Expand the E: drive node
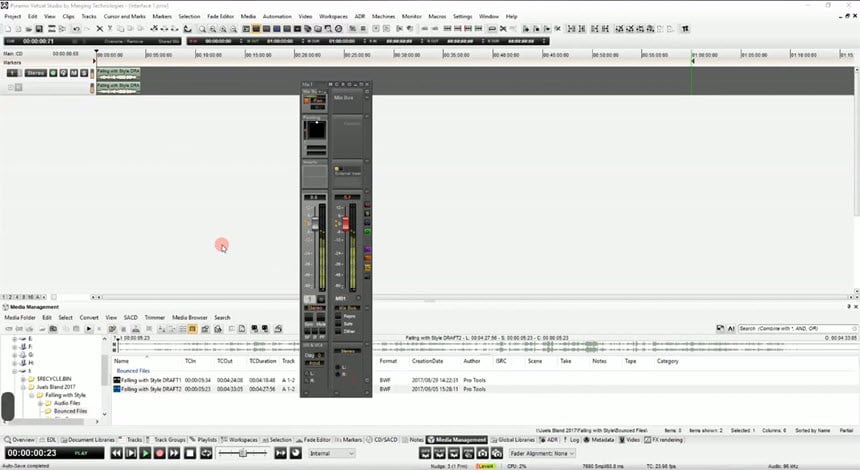Screen dimensions: 860x471 (15, 339)
